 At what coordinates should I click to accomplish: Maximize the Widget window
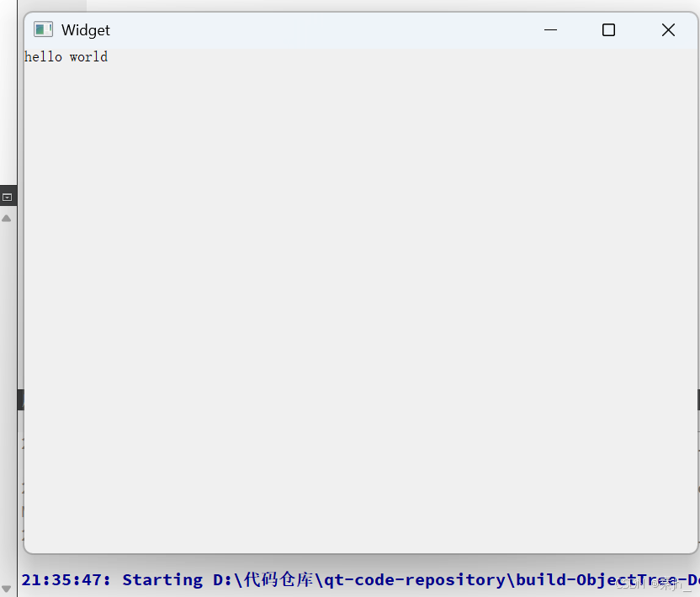coord(608,30)
